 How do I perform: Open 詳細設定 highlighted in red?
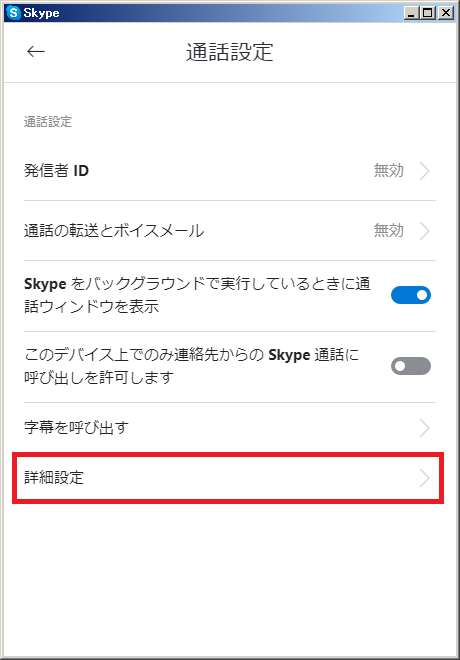tap(228, 478)
